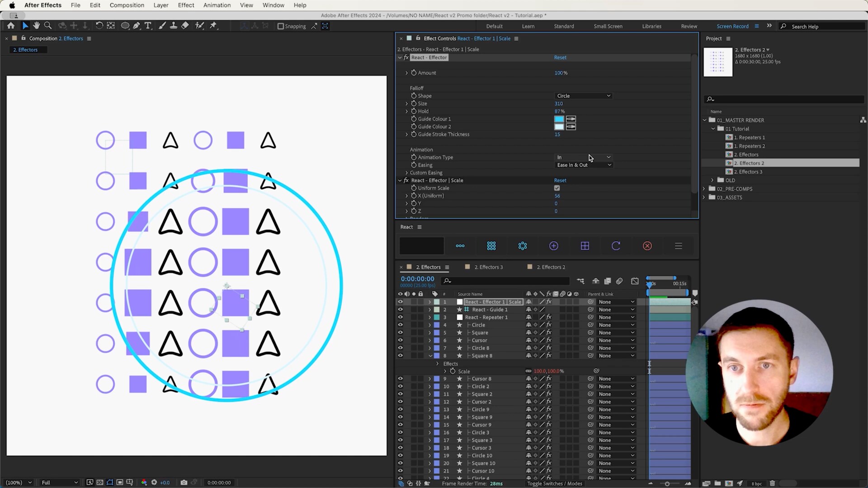The image size is (868, 488).
Task: Select the Pen tool in toolbar
Action: [137, 26]
